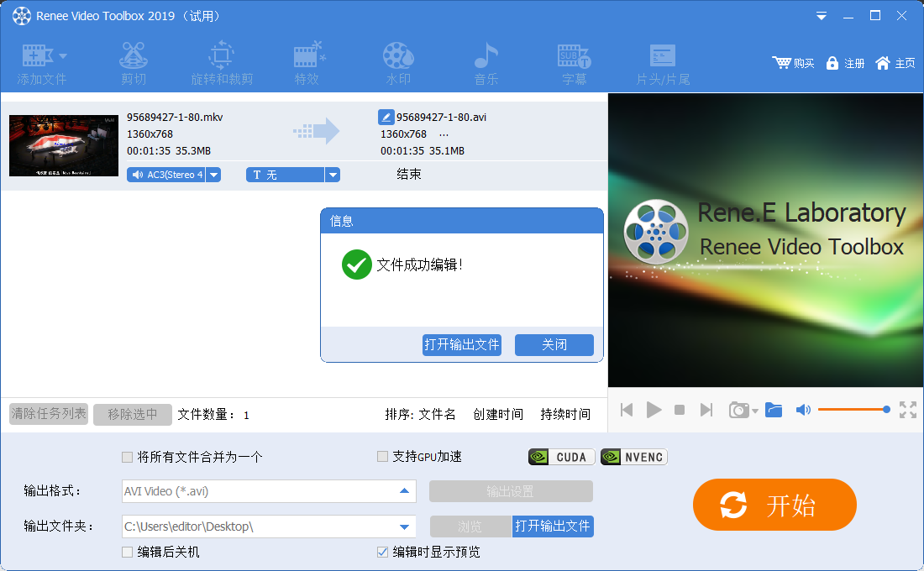Click Clear Task List (清除任务列表)
The width and height of the screenshot is (924, 571).
pyautogui.click(x=49, y=414)
